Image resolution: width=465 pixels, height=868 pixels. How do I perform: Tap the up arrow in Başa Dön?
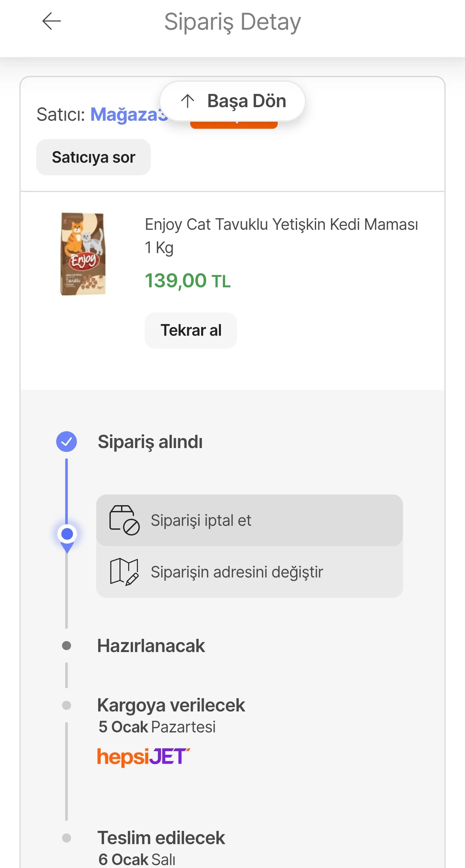[x=188, y=101]
